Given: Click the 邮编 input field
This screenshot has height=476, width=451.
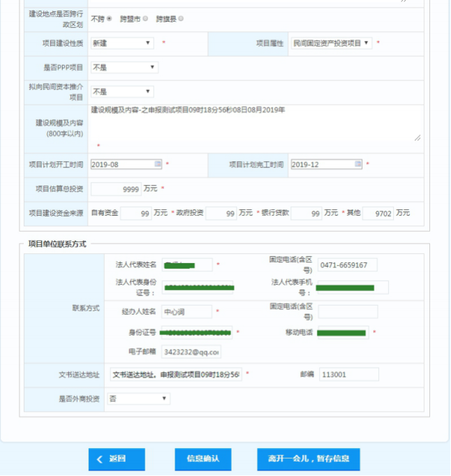Looking at the screenshot, I should pos(348,374).
